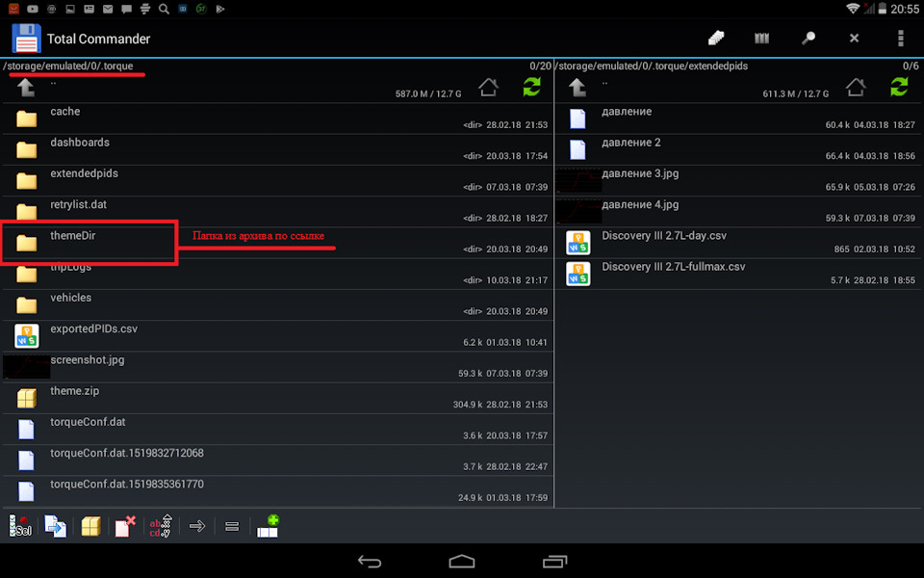This screenshot has height=578, width=924.
Task: Tap the Wi-Fi status icon
Action: (x=852, y=9)
